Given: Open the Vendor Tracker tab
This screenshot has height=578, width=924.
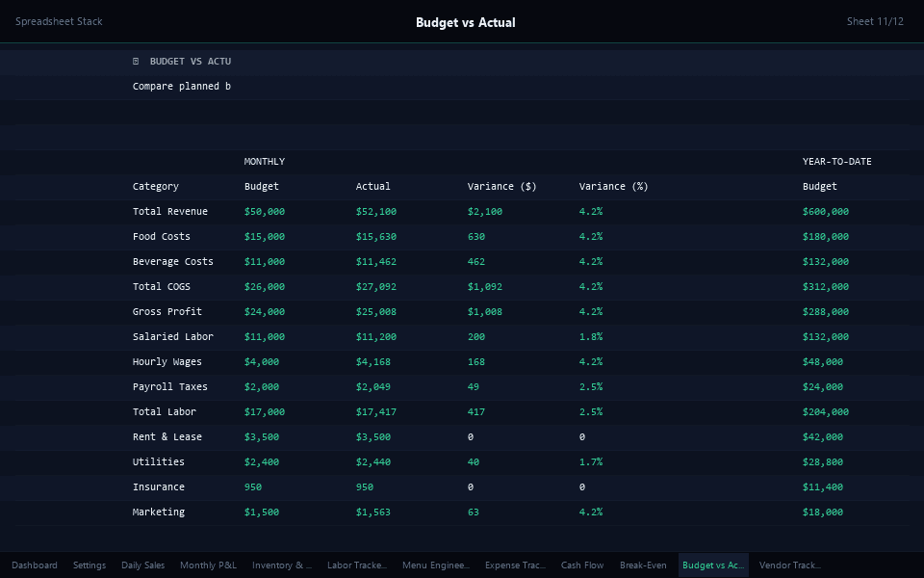Looking at the screenshot, I should [x=789, y=565].
